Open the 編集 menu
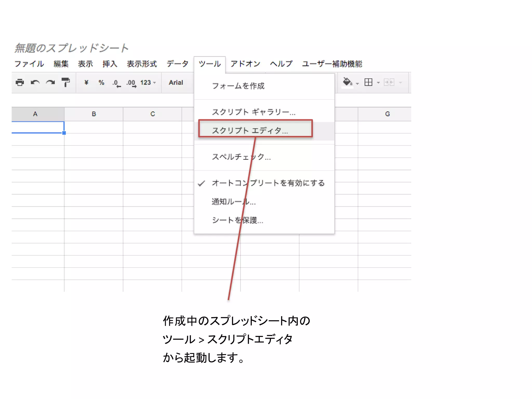Viewport: 532px width, 399px height. click(x=61, y=64)
